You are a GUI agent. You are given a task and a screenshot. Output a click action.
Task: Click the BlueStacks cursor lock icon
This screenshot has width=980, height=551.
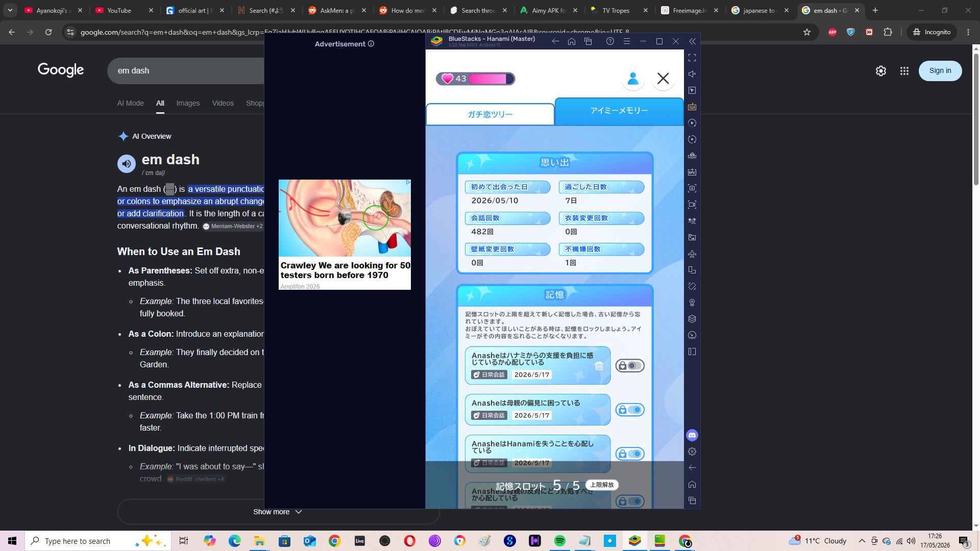click(x=692, y=90)
